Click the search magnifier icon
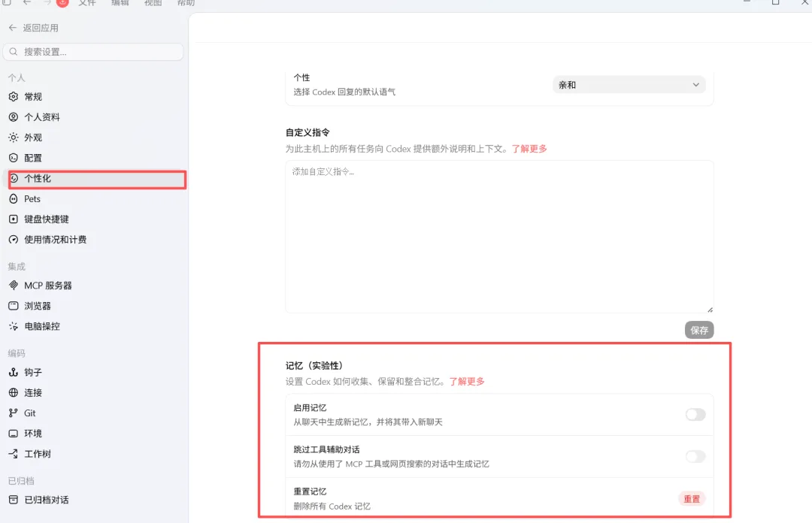Viewport: 812px width, 523px height. 14,52
